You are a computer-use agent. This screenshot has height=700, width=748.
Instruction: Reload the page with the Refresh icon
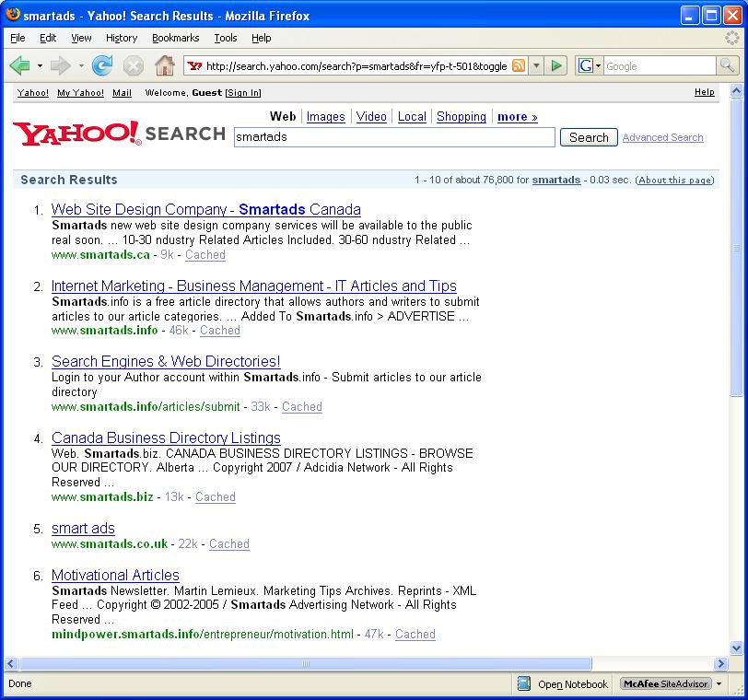click(102, 65)
